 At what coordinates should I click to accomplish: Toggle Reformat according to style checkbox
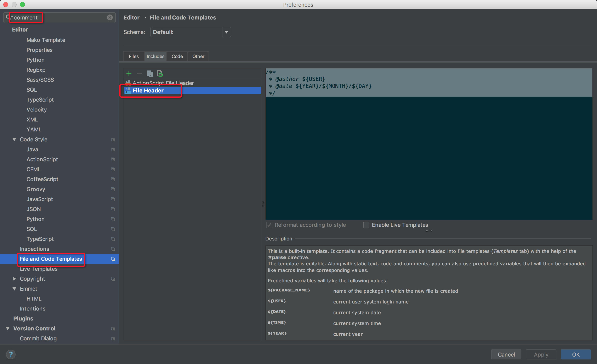269,225
